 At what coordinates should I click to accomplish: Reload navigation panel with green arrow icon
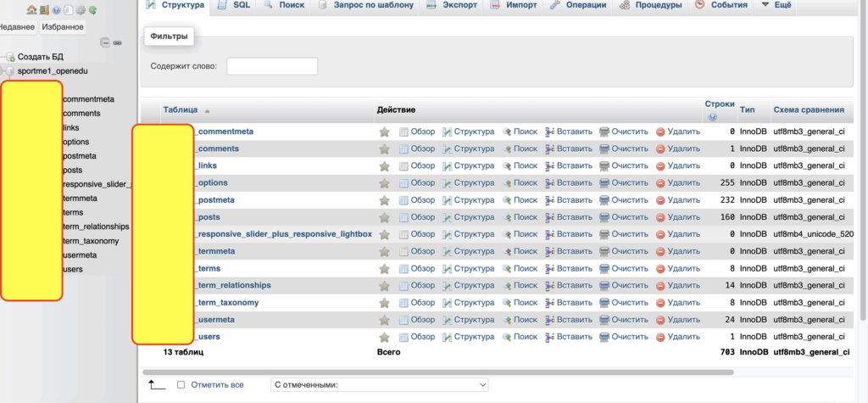[92, 10]
